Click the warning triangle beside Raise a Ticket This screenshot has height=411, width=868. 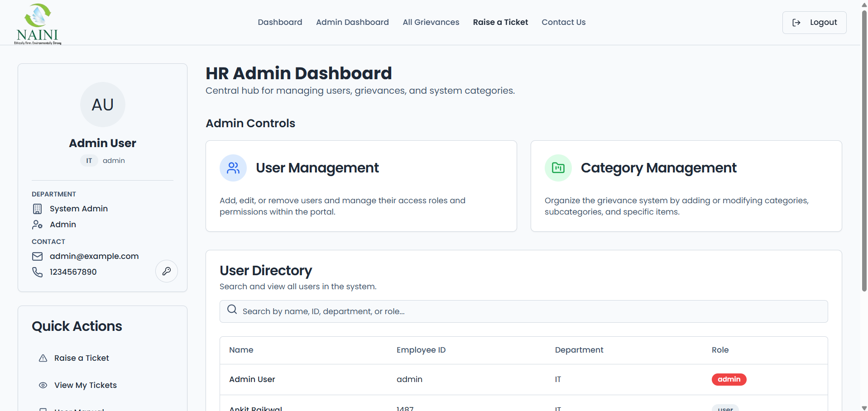coord(43,358)
